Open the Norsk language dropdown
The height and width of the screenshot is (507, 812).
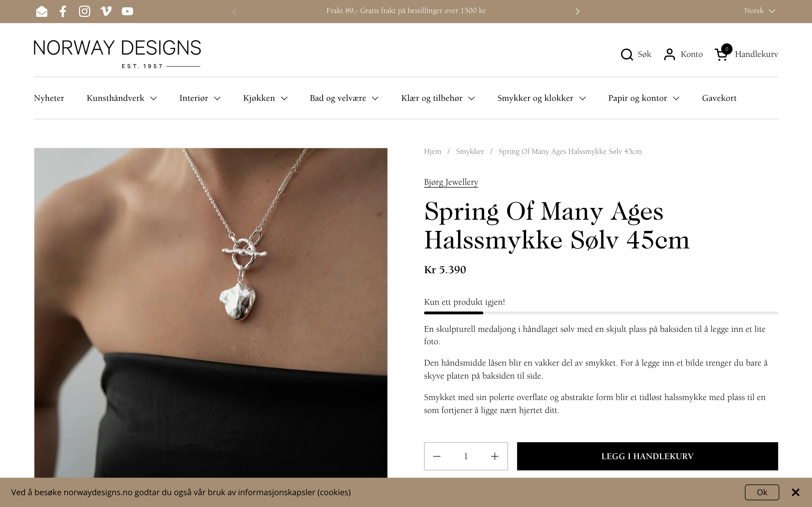(x=760, y=11)
